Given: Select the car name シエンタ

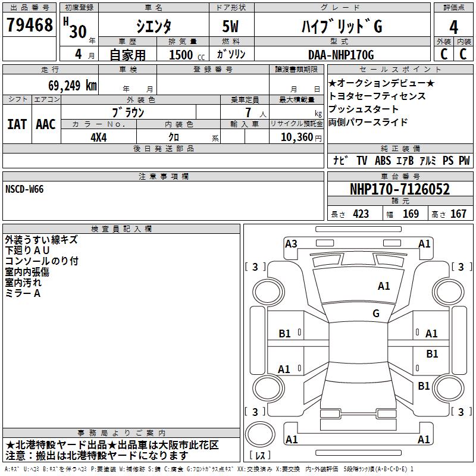Looking at the screenshot, I should click(x=154, y=26).
